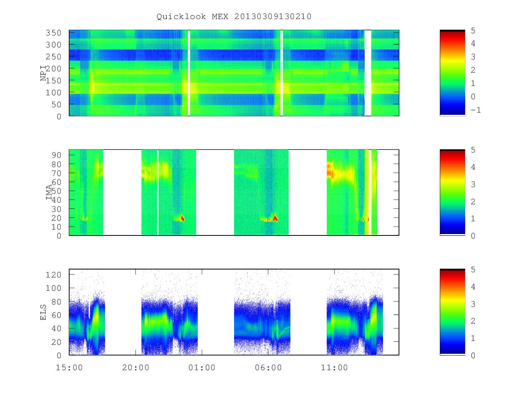Click the IMA panel colorbar
The height and width of the screenshot is (399, 532).
point(452,192)
